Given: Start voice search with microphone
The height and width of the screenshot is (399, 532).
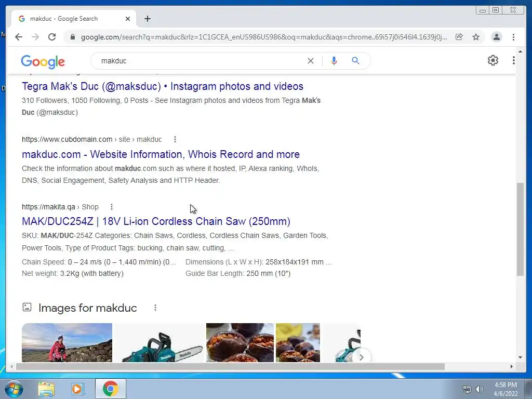Looking at the screenshot, I should pyautogui.click(x=334, y=61).
